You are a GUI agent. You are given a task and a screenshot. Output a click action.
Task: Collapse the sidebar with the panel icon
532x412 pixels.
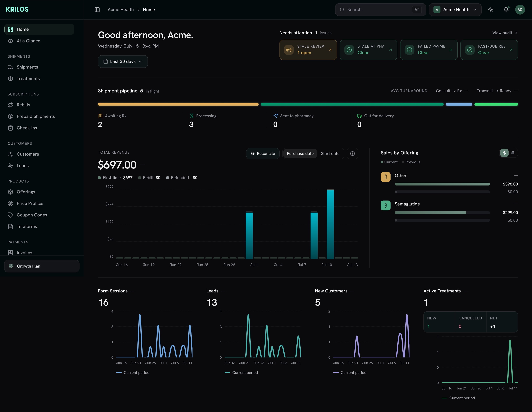pos(97,9)
